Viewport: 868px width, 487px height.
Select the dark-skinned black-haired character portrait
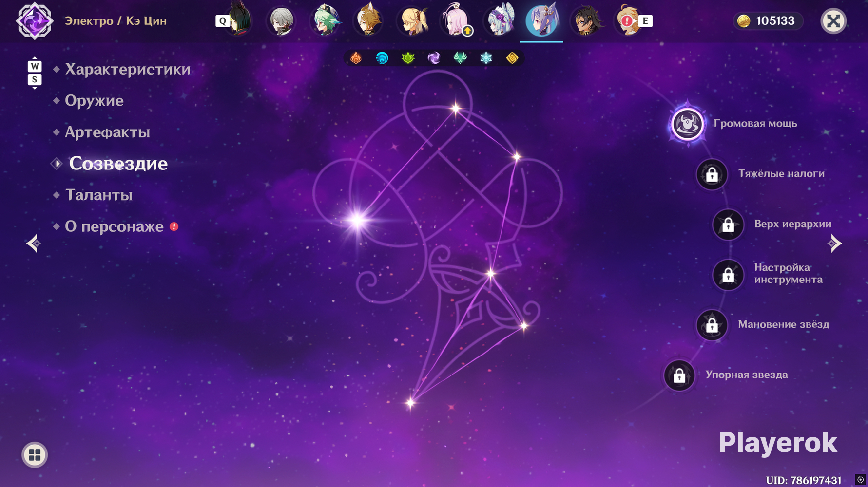587,20
